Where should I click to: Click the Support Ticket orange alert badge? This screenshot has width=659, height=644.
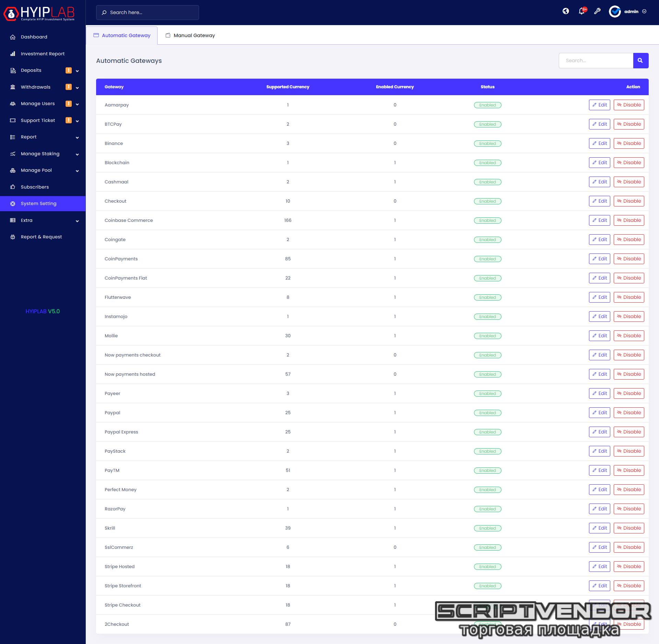pos(69,120)
